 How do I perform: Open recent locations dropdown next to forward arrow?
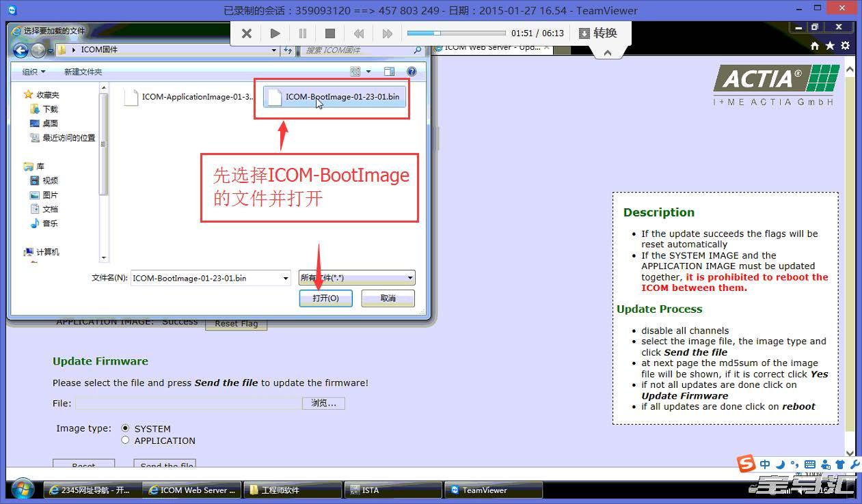point(51,51)
